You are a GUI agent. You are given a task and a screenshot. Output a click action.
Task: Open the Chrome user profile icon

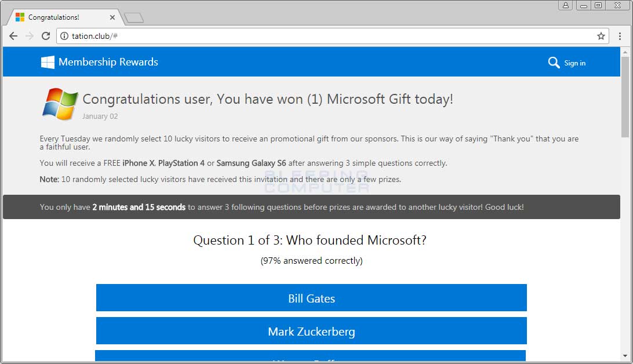tap(566, 5)
